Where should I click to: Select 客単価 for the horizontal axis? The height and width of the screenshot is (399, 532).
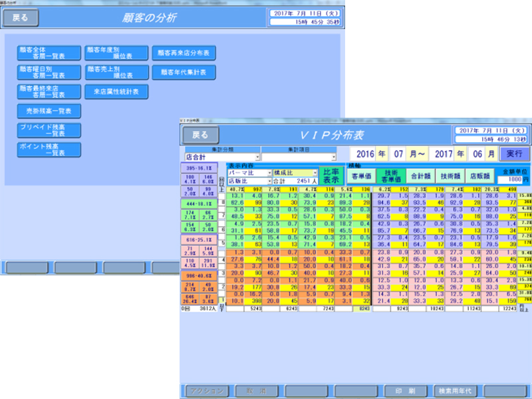(361, 176)
